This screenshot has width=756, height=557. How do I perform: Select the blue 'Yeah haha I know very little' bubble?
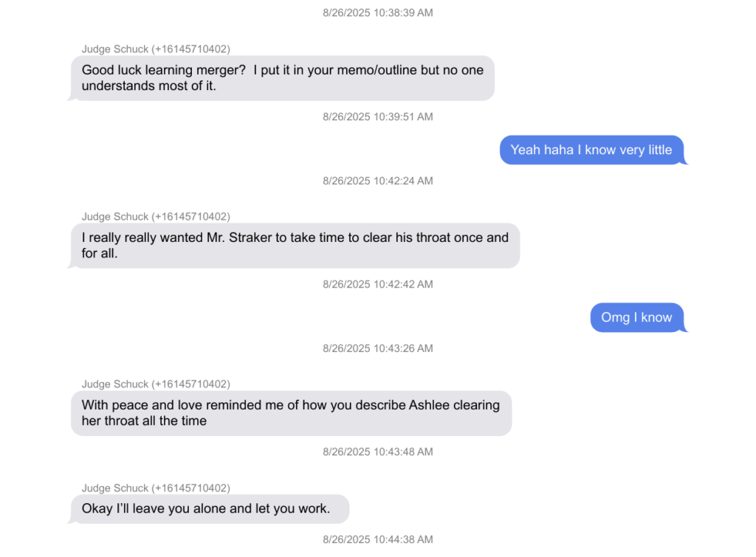tap(591, 150)
